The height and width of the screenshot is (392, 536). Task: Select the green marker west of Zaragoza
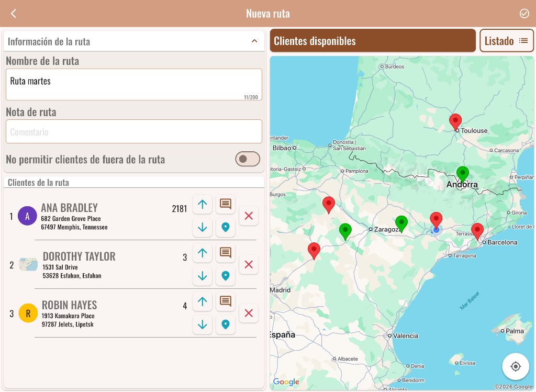[x=345, y=231]
